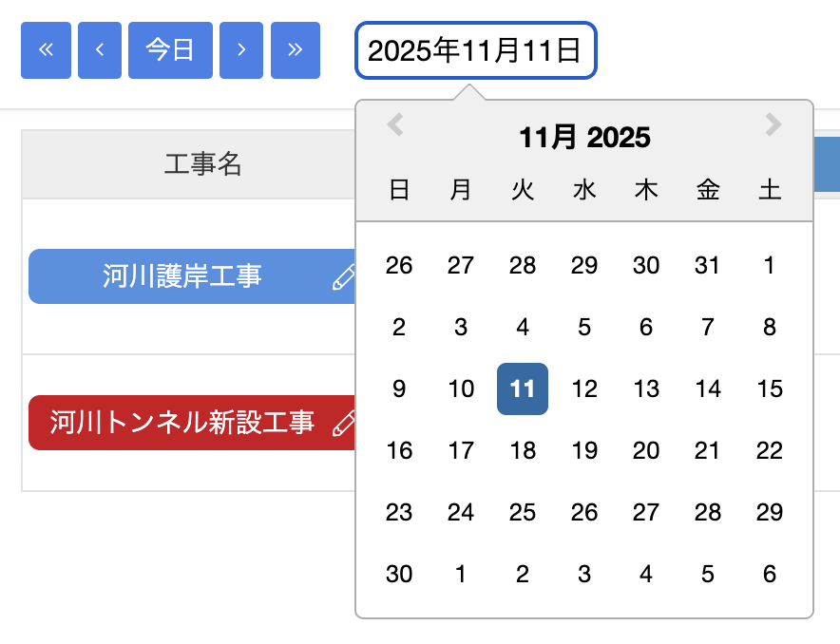
Task: Open the 河川護岸工事 project label
Action: click(x=182, y=276)
